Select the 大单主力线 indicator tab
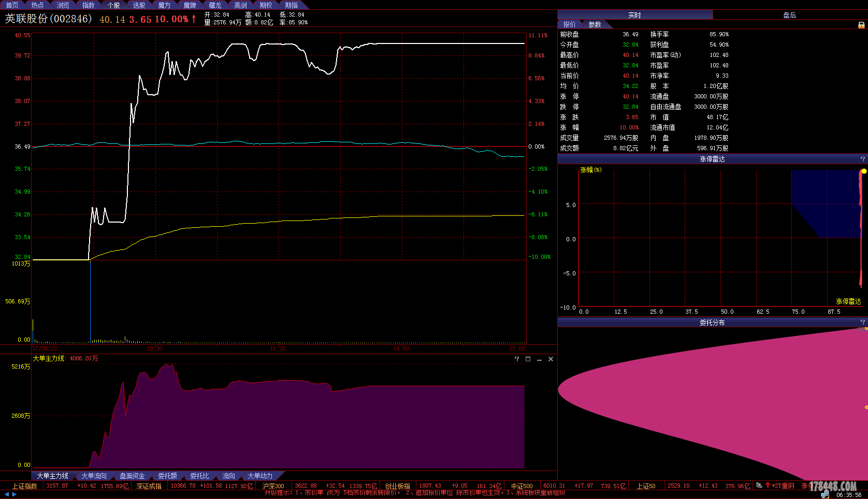868x499 pixels. point(52,476)
